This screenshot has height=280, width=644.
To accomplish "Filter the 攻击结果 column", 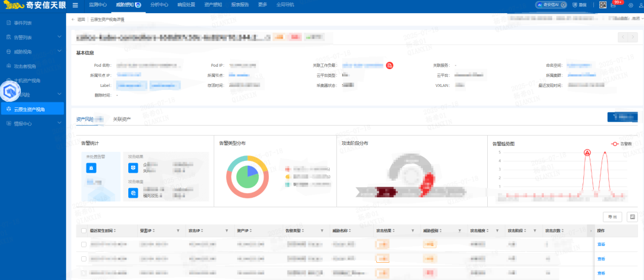I will 414,231.
